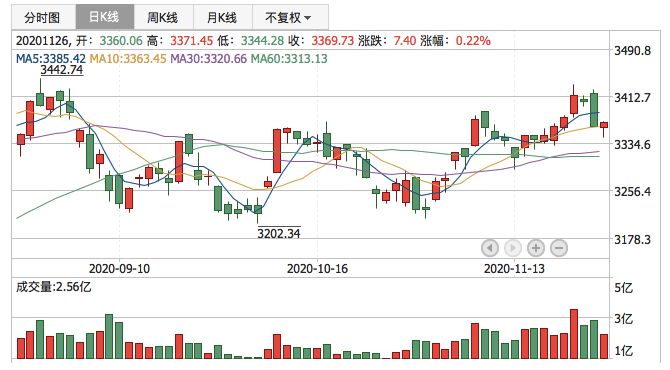
Task: Expand the 不复权 dropdown
Action: (x=290, y=17)
